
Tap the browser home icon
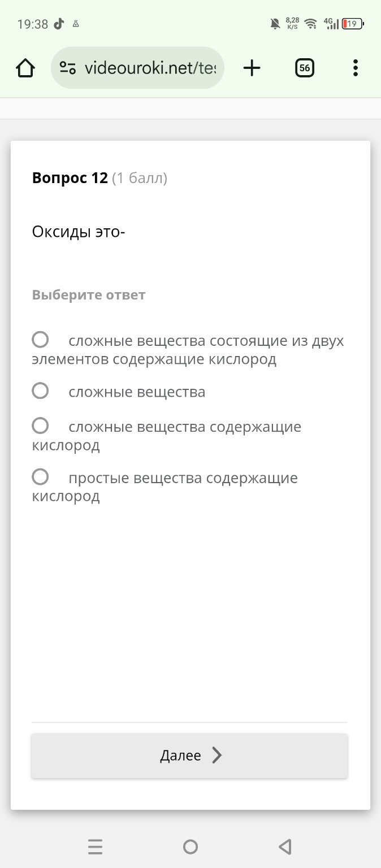(24, 67)
